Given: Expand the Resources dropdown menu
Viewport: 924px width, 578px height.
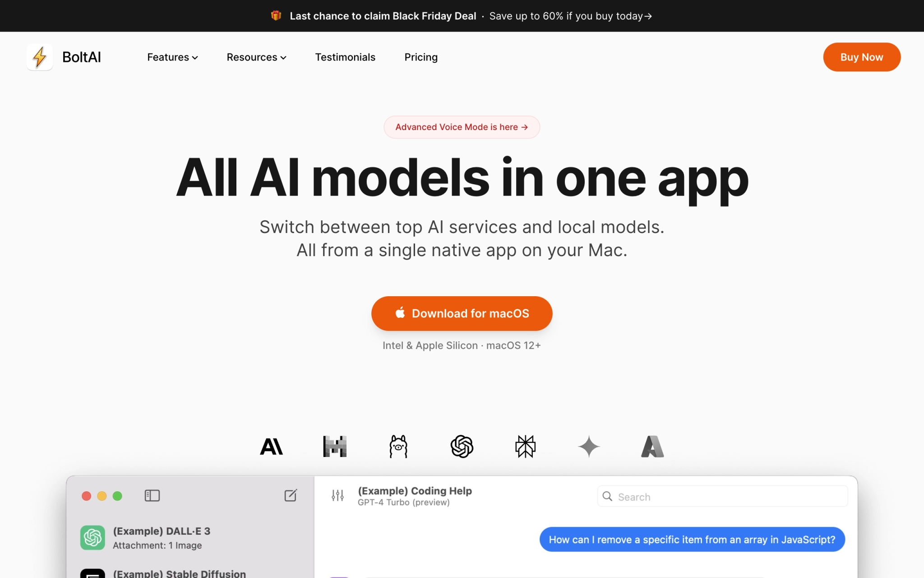Looking at the screenshot, I should point(256,57).
